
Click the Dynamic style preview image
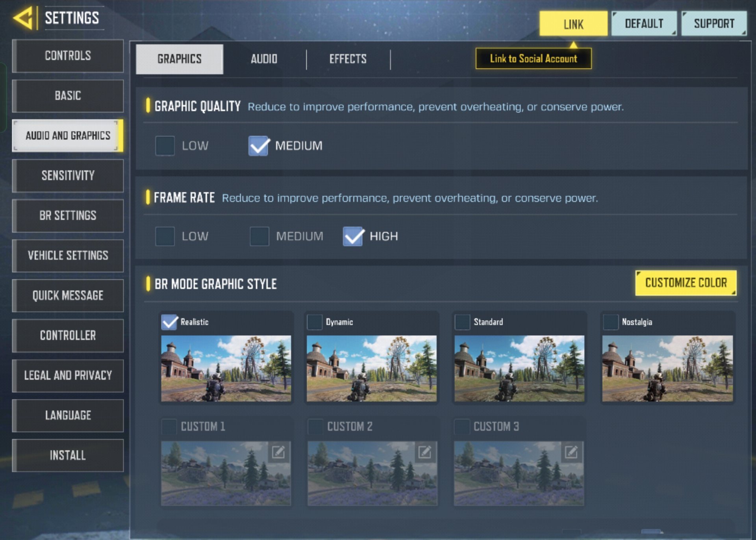372,369
